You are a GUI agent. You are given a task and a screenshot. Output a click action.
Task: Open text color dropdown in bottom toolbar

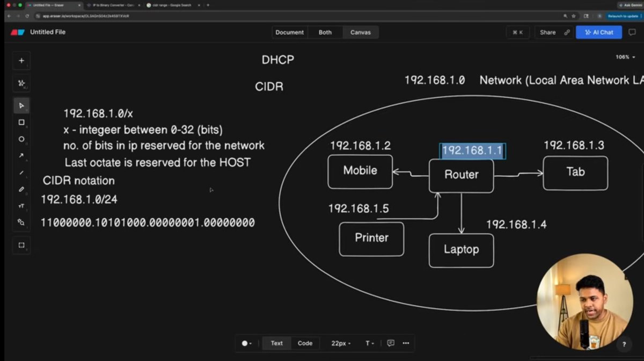click(246, 343)
